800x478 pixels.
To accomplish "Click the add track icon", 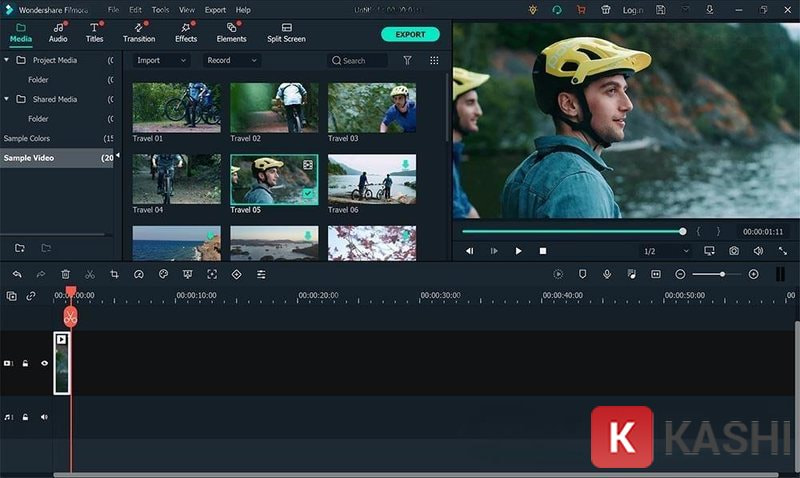I will tap(11, 296).
